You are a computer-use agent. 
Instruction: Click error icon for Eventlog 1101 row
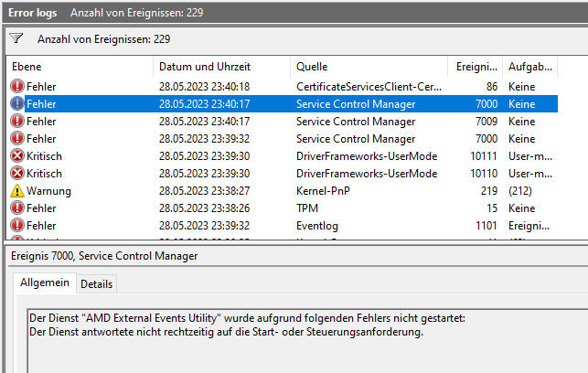click(x=17, y=226)
